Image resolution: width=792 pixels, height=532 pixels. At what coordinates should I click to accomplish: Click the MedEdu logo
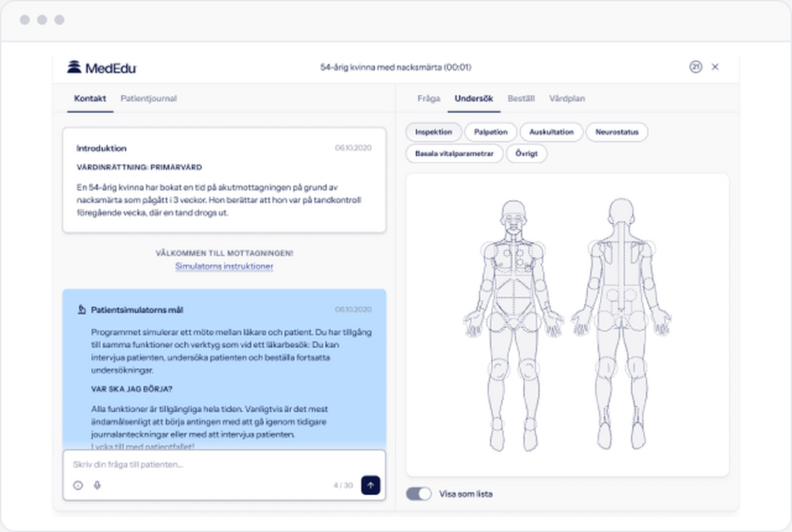[101, 67]
